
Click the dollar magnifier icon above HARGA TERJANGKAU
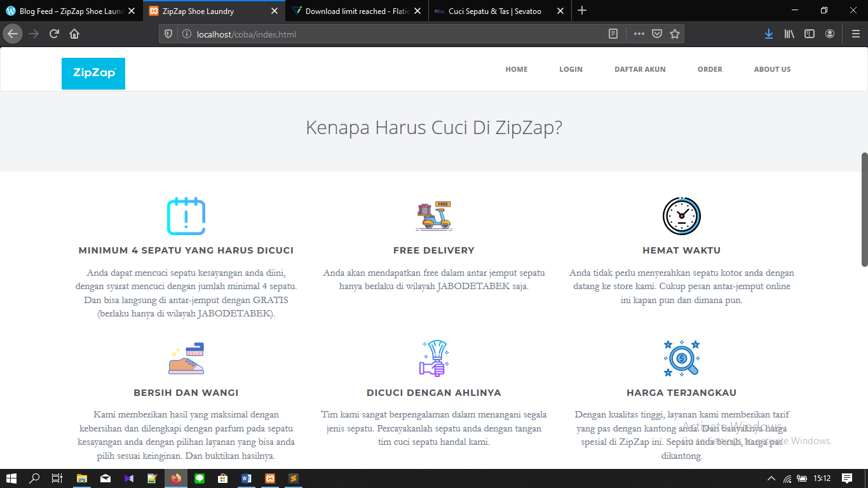[682, 358]
